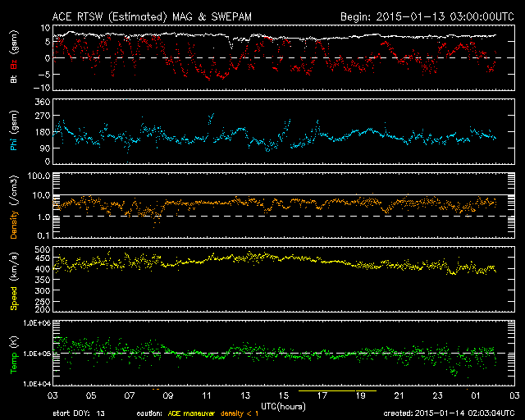Click the created timestamp at bottom right
This screenshot has height=420, width=525.
pyautogui.click(x=449, y=415)
